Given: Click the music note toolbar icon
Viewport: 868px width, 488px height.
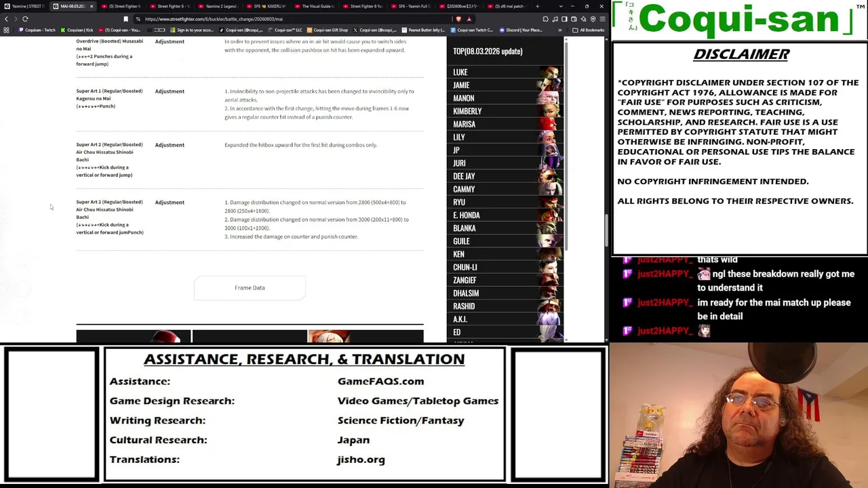Looking at the screenshot, I should click(x=555, y=19).
